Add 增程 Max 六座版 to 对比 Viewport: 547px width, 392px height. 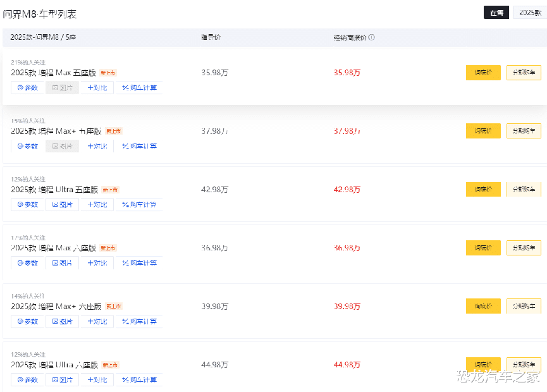point(97,263)
